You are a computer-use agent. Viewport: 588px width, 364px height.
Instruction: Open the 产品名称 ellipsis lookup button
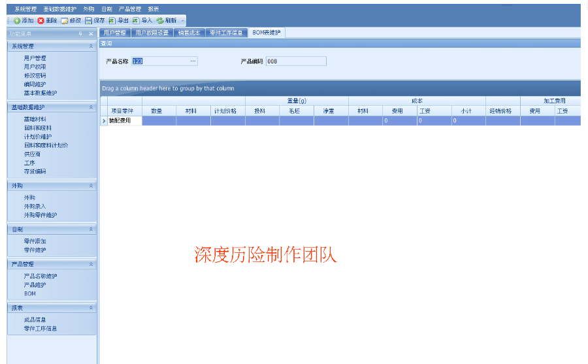193,61
